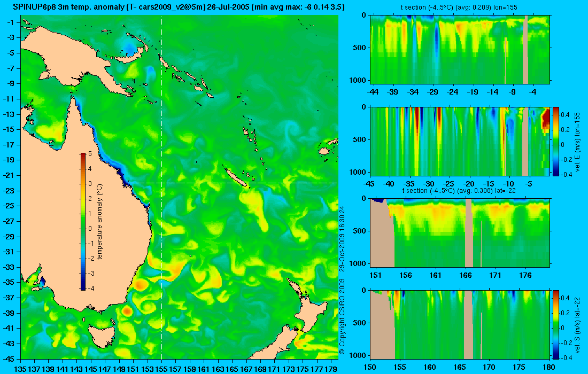
Task: Click the southward velocity section plot
Action: pyautogui.click(x=460, y=324)
